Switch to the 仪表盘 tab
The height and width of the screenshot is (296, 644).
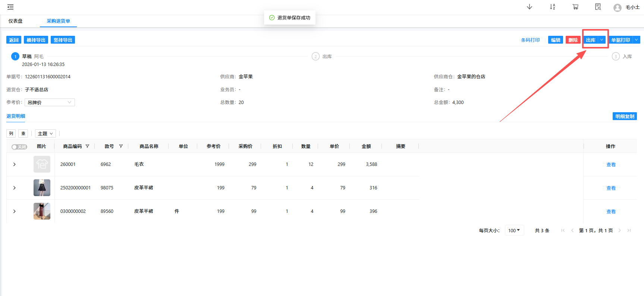coord(15,21)
